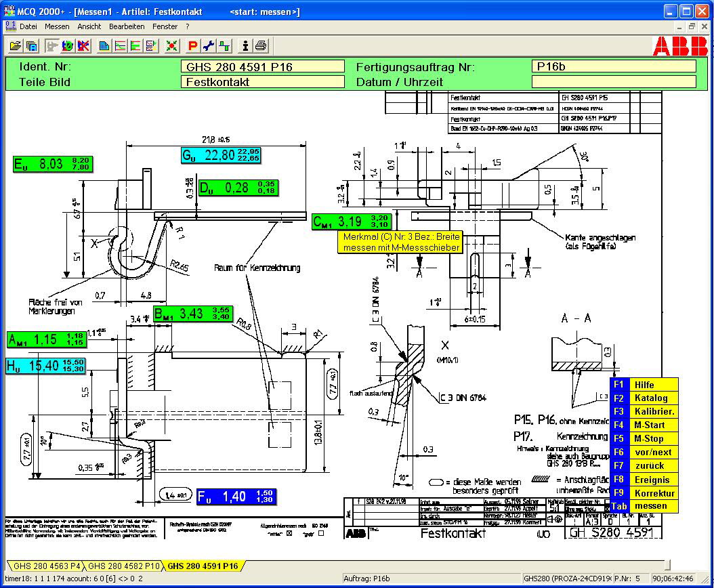714x588 pixels.
Task: Click the red dot with green arrows icon
Action: 171,45
